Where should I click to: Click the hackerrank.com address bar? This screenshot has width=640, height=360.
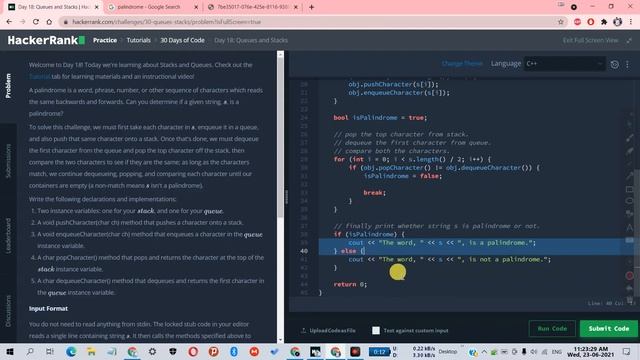click(310, 22)
